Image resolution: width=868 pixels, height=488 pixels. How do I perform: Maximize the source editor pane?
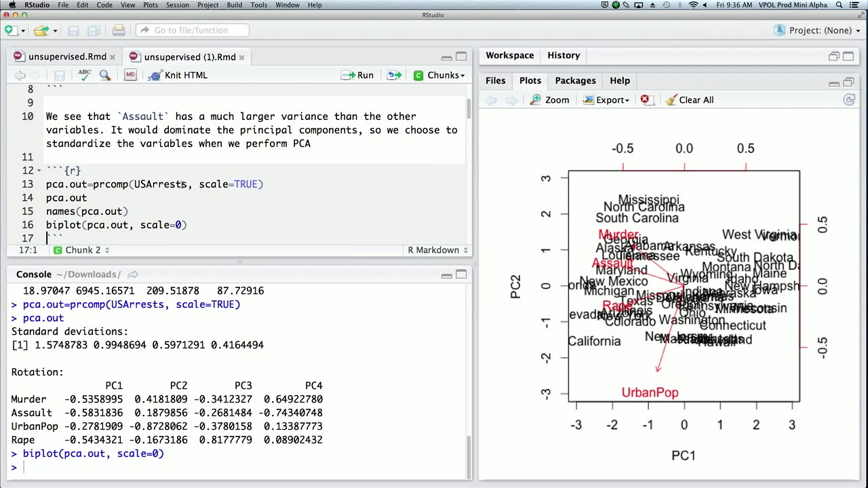[x=461, y=57]
